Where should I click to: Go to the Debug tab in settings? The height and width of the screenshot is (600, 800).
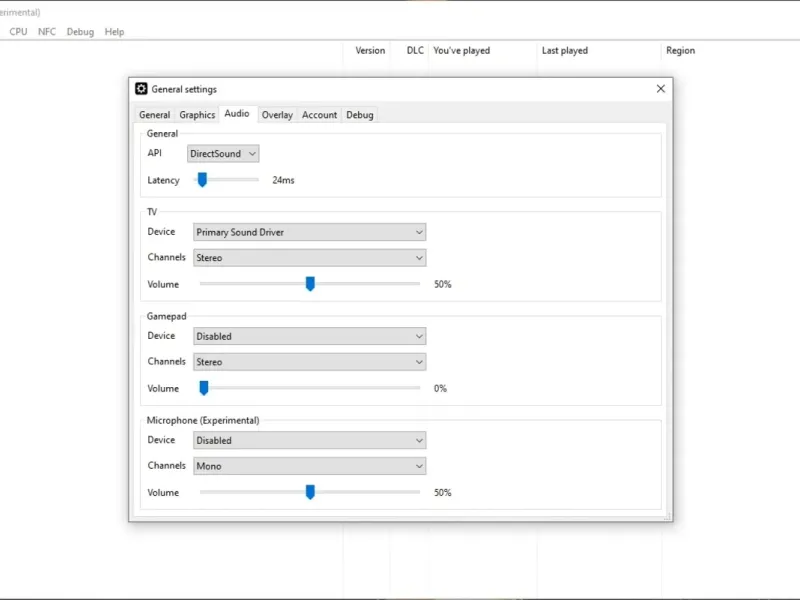click(x=360, y=115)
